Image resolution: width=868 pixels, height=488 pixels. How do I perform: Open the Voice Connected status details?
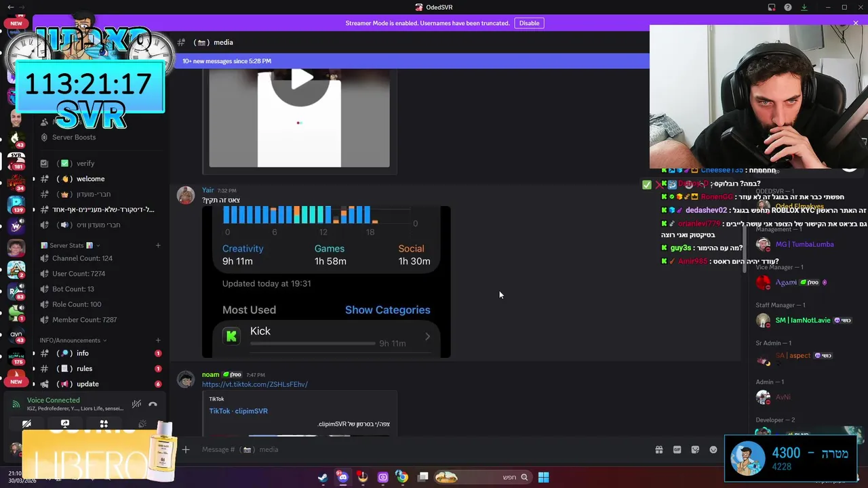(x=53, y=401)
